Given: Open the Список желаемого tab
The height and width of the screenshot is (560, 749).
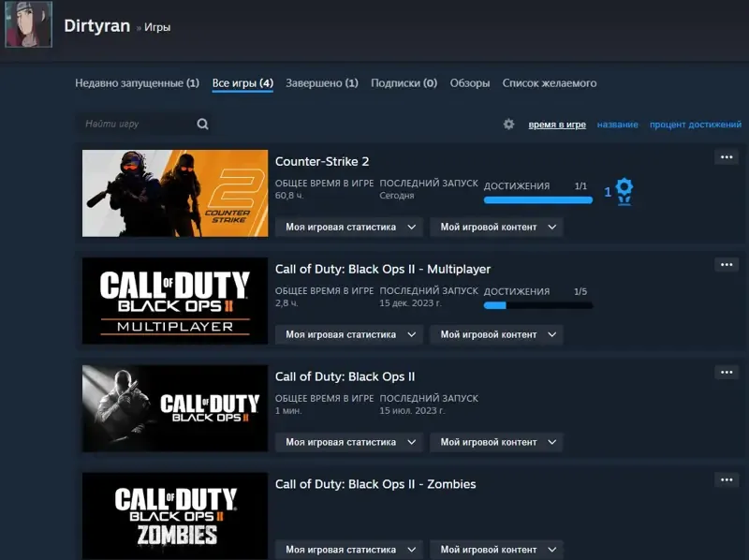Looking at the screenshot, I should (550, 83).
